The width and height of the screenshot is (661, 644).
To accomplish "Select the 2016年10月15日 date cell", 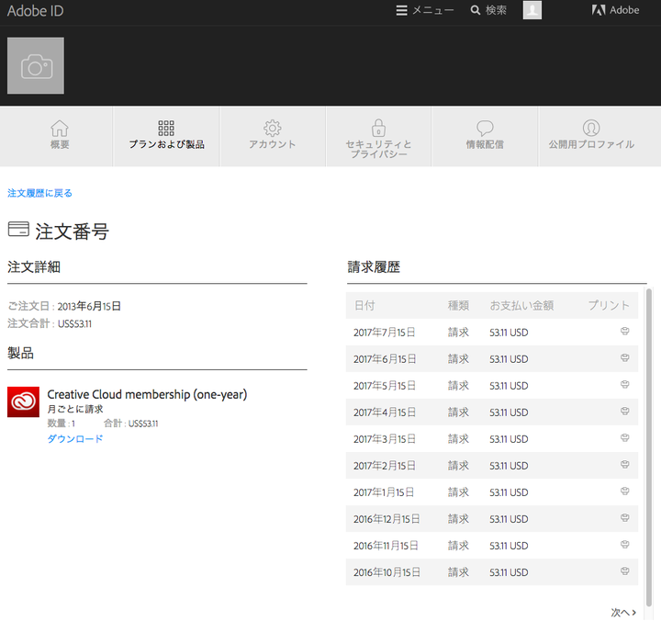I will [x=387, y=572].
